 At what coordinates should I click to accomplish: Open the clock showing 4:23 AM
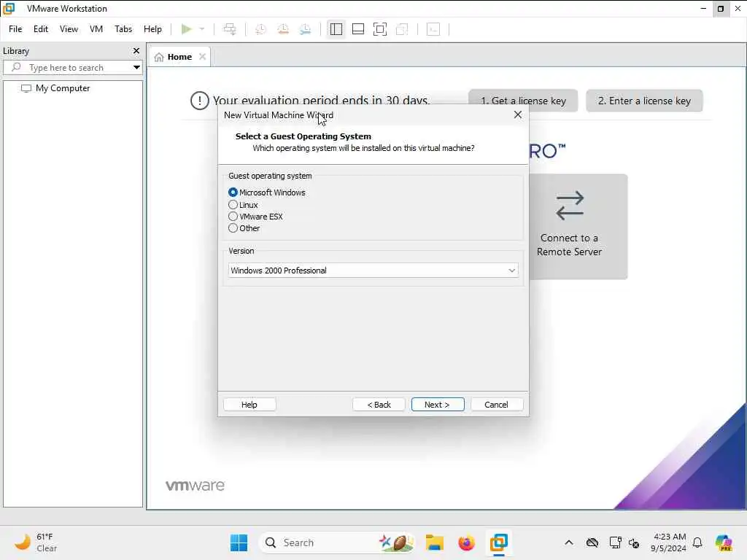pyautogui.click(x=668, y=542)
